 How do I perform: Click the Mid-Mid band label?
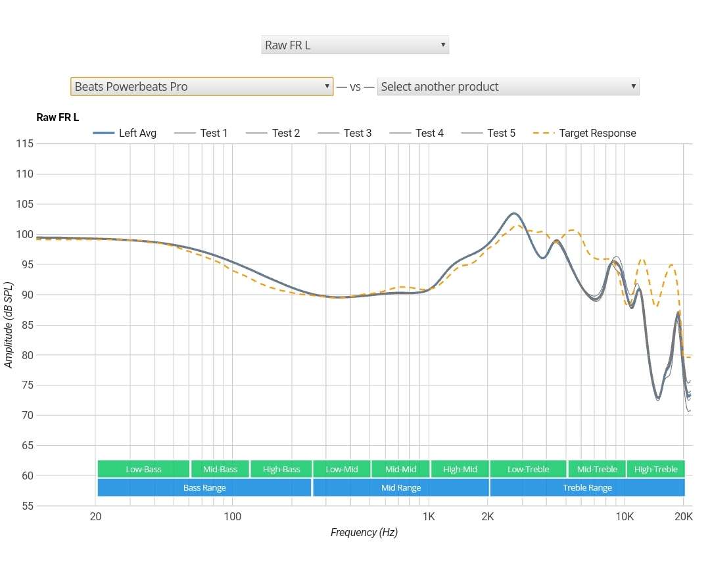401,469
